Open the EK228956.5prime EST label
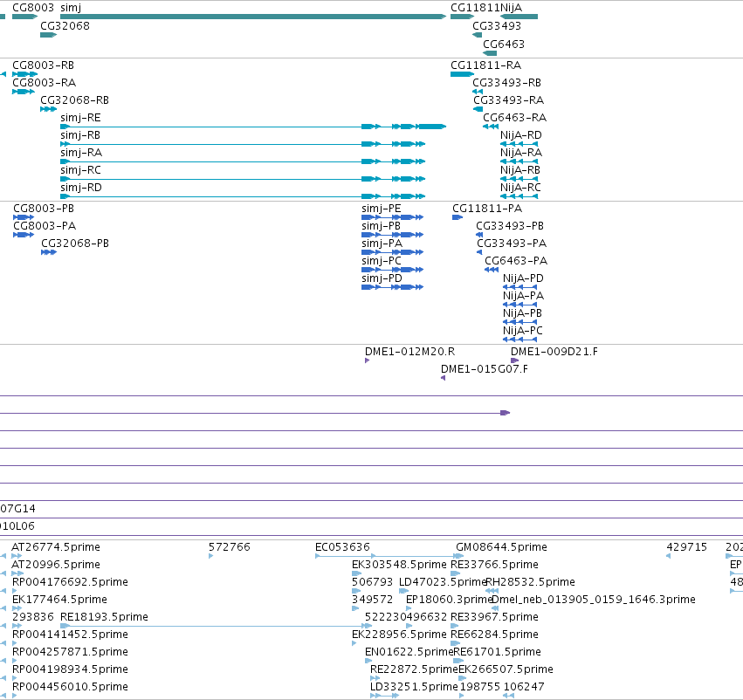Viewport: 743px width, 700px height. pos(400,635)
